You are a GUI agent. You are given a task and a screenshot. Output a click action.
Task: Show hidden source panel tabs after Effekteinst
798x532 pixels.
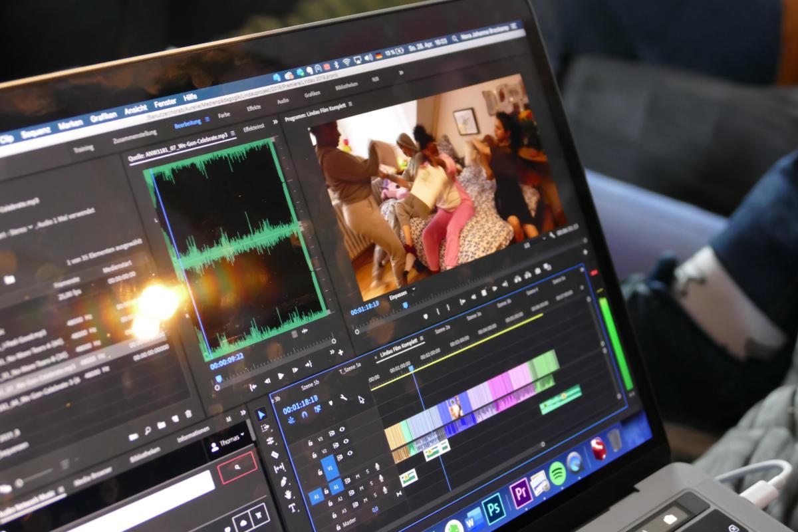pyautogui.click(x=275, y=122)
